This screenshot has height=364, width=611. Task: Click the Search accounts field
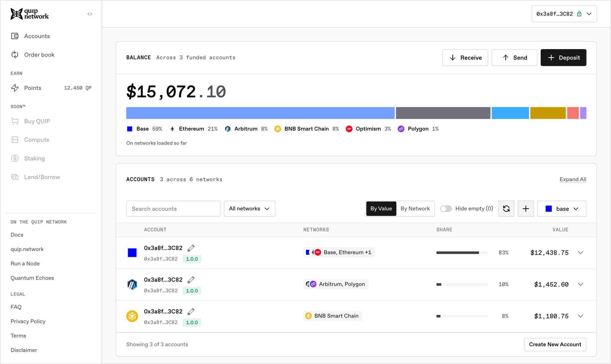click(x=173, y=209)
